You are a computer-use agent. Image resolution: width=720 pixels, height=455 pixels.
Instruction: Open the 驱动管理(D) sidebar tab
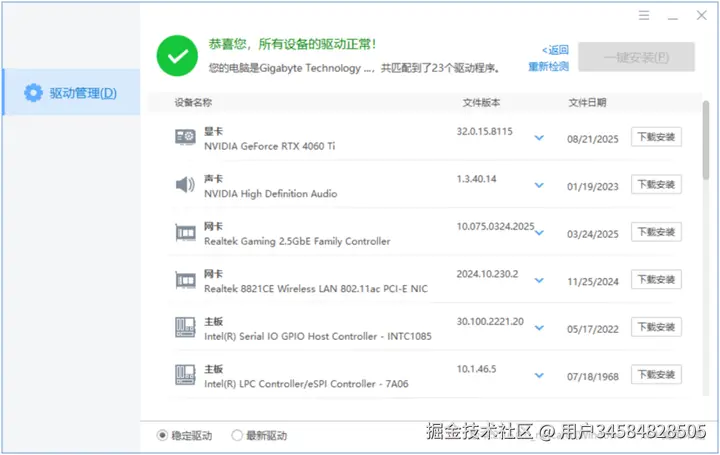pos(71,92)
